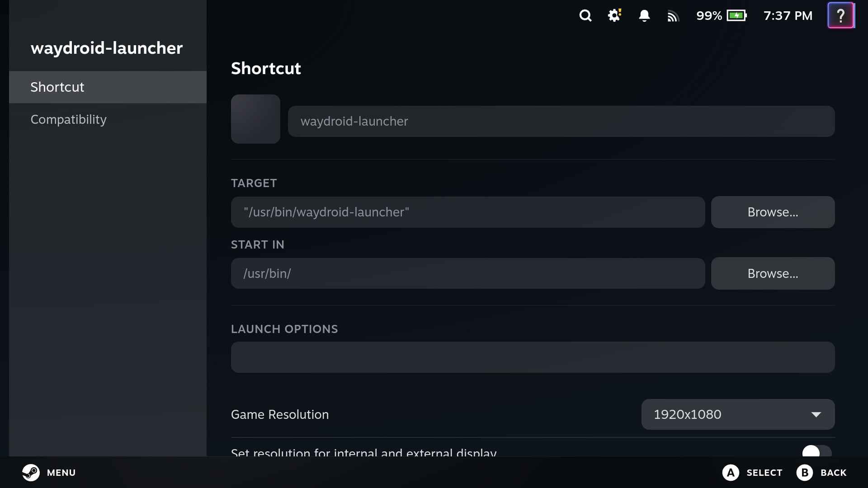
Task: Click the settings gear icon top bar
Action: pyautogui.click(x=614, y=16)
